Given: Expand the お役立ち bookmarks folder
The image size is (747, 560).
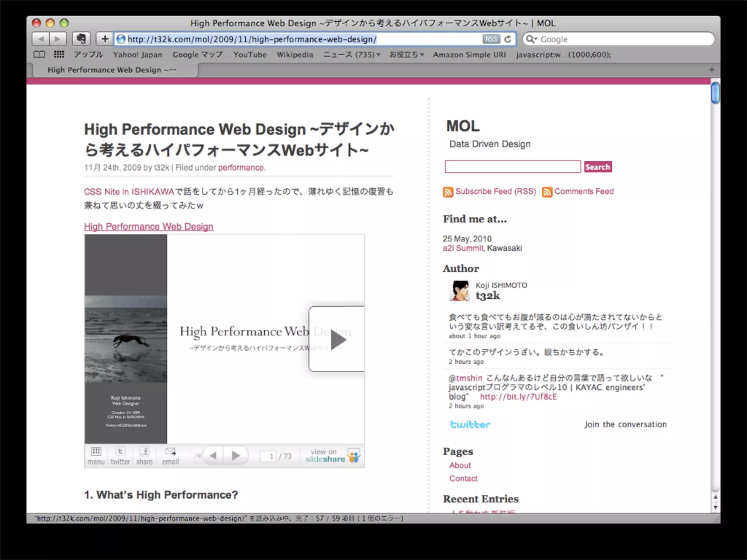Looking at the screenshot, I should pyautogui.click(x=406, y=55).
